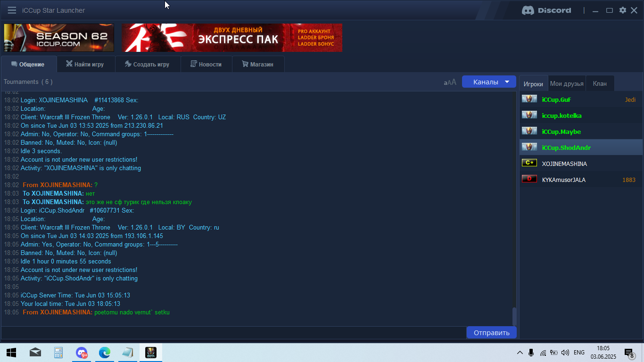Switch to Мои друзья tab
The height and width of the screenshot is (362, 644).
(567, 83)
